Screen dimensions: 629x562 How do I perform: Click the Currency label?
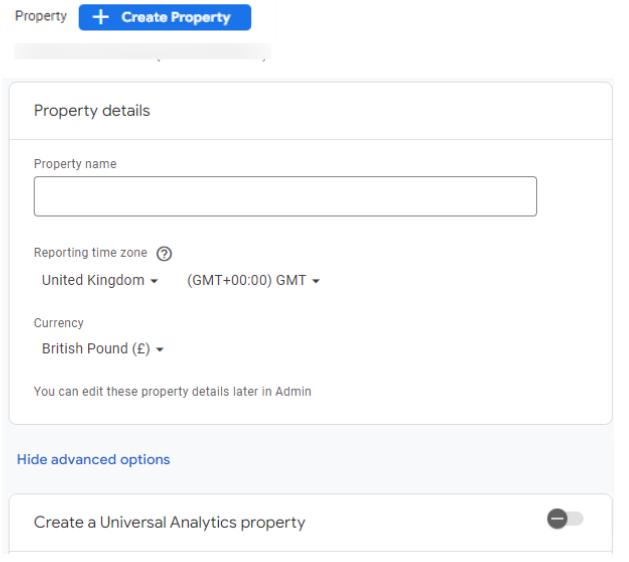(59, 323)
